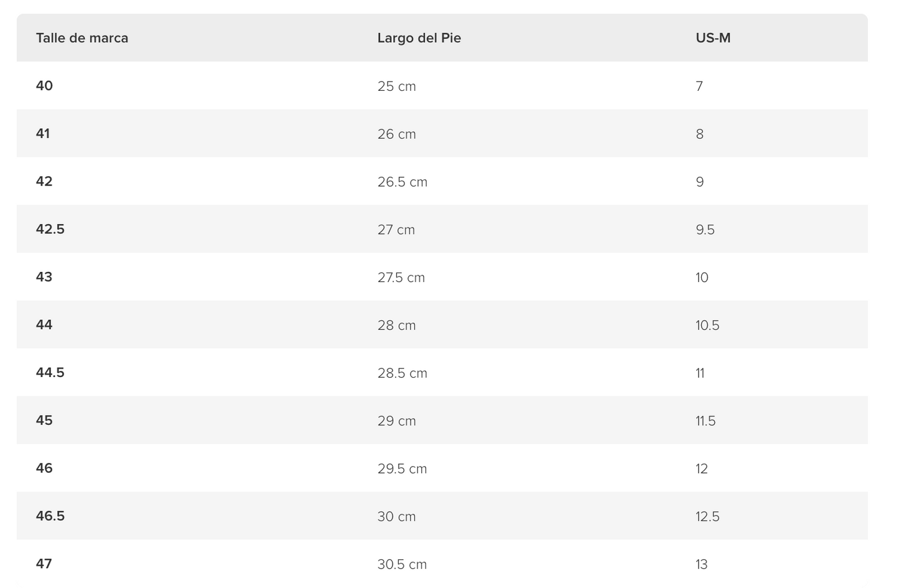Click the 30.5 cm foot length value

click(402, 564)
